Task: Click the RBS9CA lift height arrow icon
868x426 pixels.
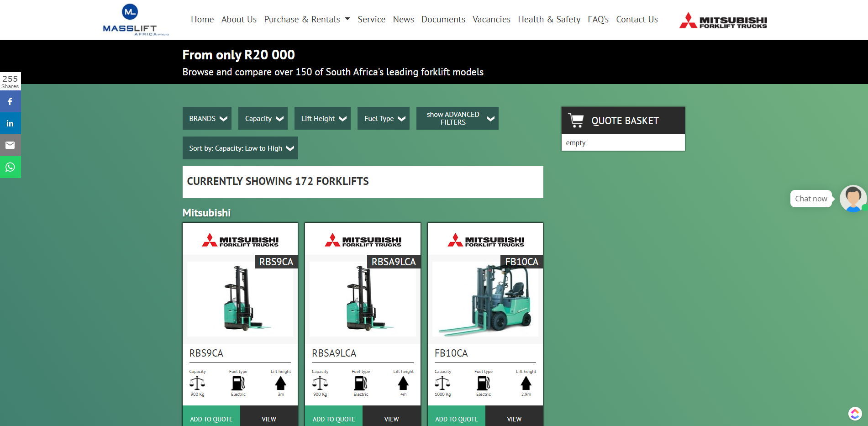Action: point(281,383)
